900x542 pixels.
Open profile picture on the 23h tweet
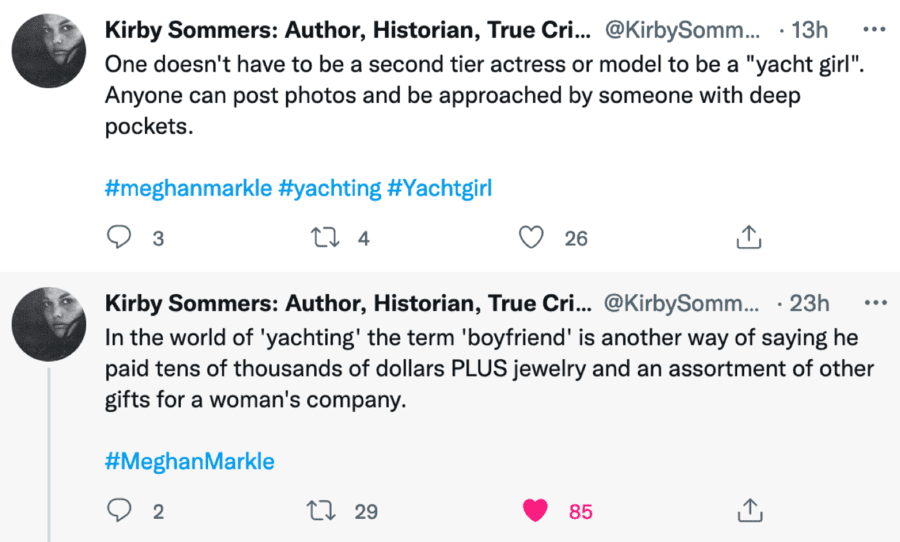[x=48, y=324]
